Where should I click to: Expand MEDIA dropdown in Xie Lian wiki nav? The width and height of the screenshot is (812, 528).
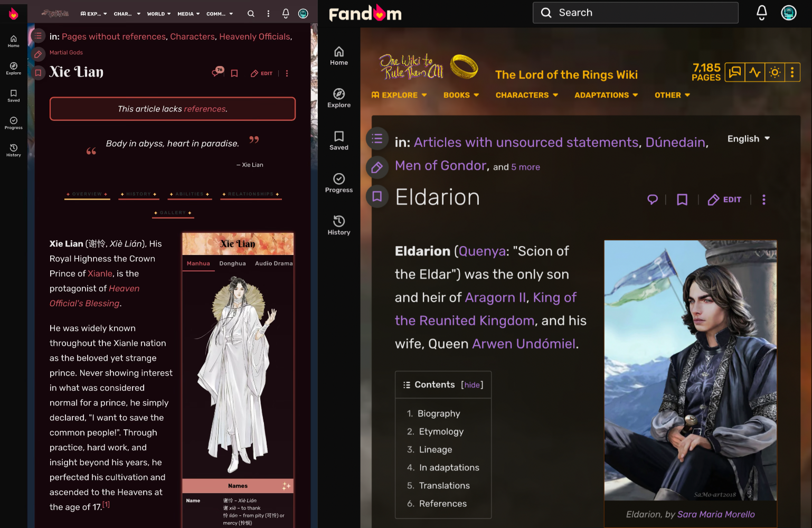click(x=188, y=14)
